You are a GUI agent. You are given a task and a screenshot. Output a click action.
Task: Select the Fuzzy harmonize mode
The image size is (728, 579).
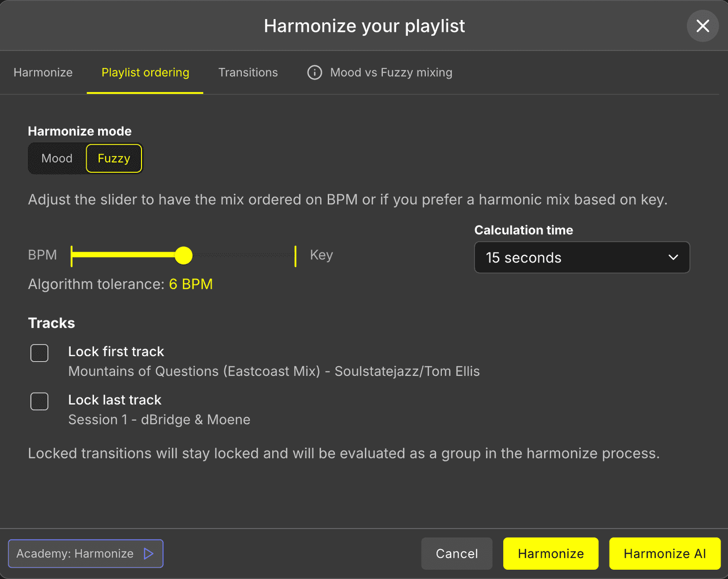click(114, 159)
